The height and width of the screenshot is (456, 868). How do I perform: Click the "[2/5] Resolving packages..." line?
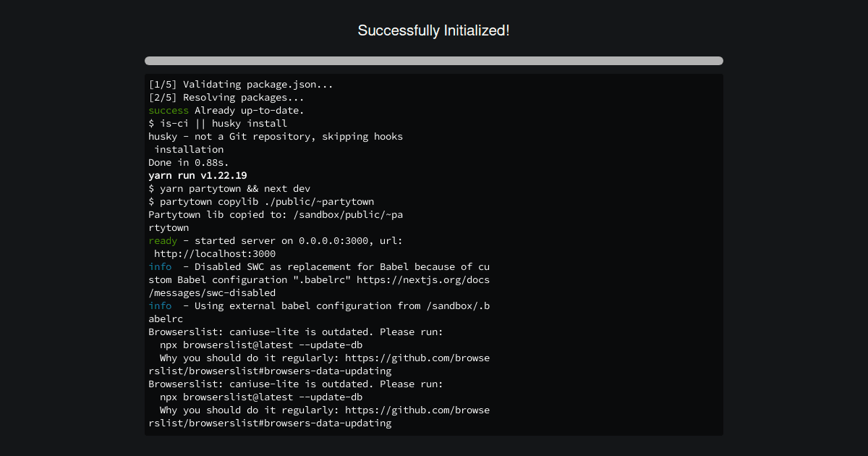pos(226,98)
